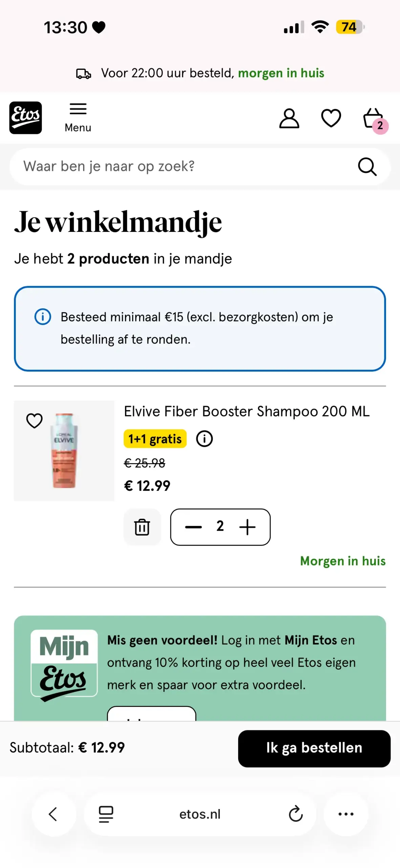This screenshot has width=400, height=868.
Task: Open the account profile icon
Action: [x=289, y=118]
